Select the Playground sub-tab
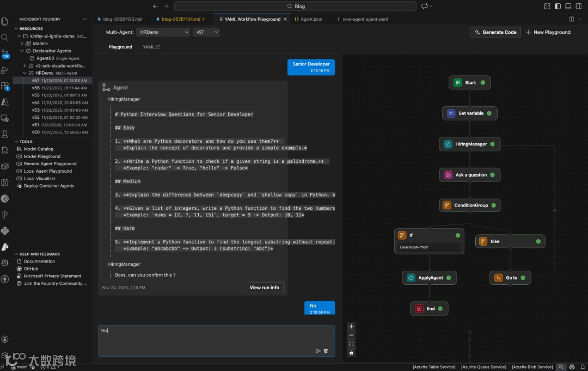 (x=120, y=47)
